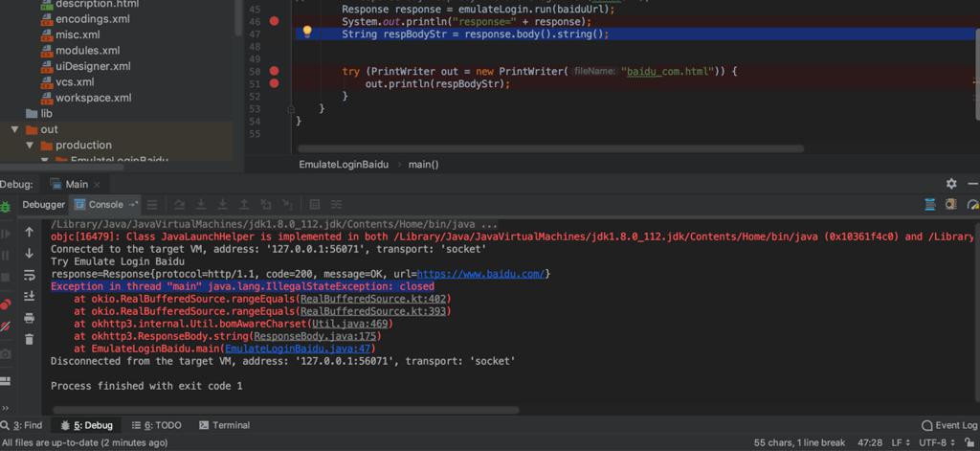Image resolution: width=980 pixels, height=451 pixels.
Task: Click the drop frame icon
Action: coord(266,205)
